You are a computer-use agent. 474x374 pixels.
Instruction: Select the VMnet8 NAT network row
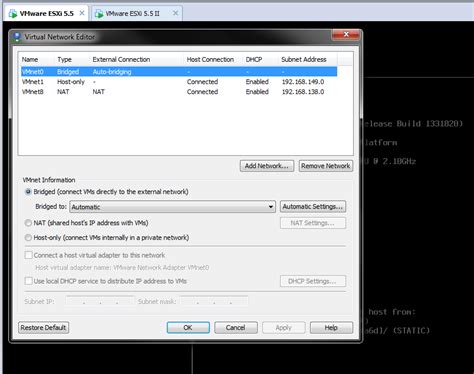179,92
